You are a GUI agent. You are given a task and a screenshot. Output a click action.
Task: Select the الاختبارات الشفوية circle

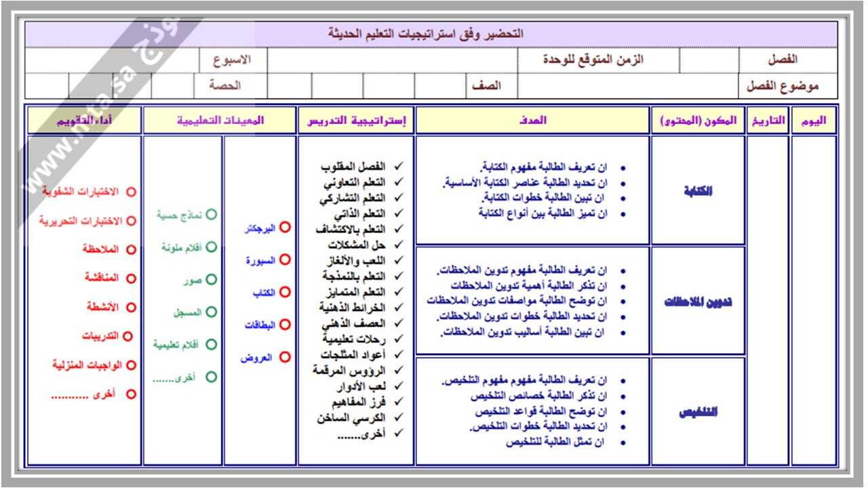click(x=131, y=192)
